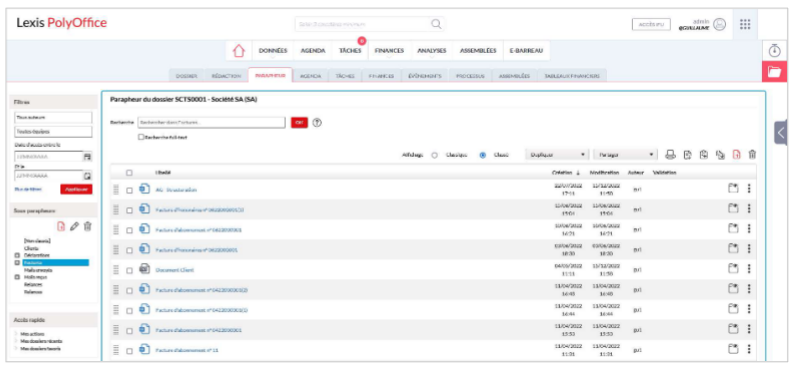Open the red folder icon on right edge
798x371 pixels.
774,72
